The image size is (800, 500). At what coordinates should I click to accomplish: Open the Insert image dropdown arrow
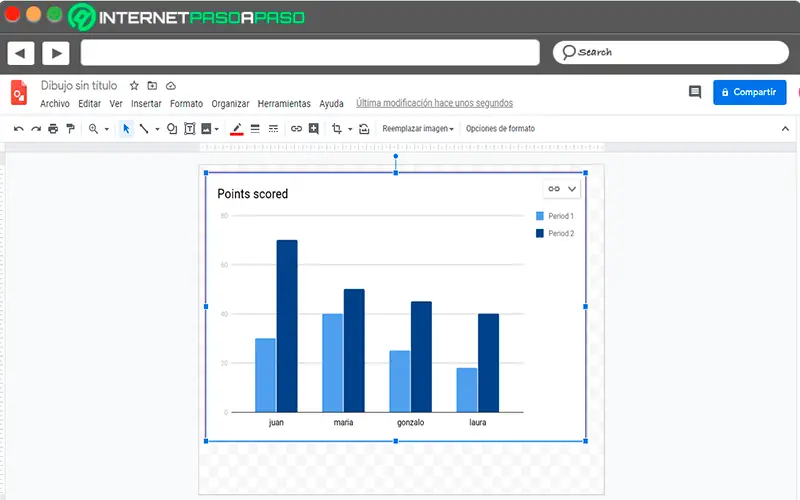217,129
